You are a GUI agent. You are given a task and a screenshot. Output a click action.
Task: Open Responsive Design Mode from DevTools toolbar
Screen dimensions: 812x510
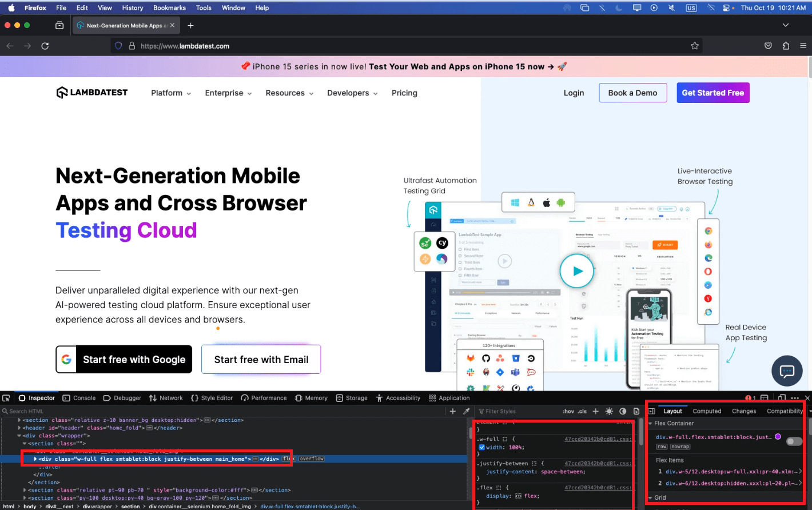[782, 397]
